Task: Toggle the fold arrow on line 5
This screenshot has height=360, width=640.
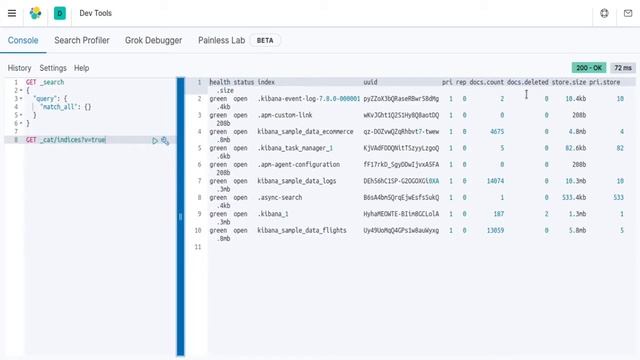Action: 21,115
